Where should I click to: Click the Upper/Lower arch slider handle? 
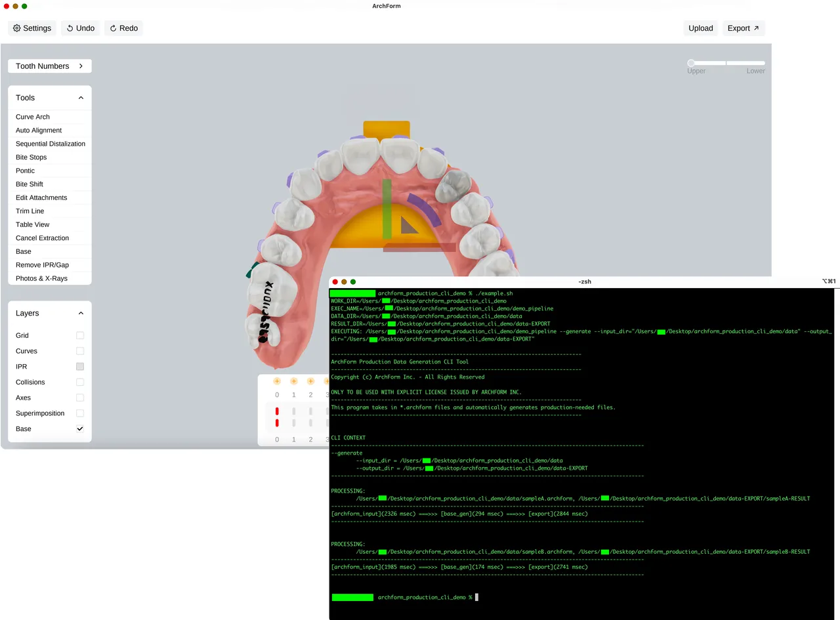click(x=691, y=63)
